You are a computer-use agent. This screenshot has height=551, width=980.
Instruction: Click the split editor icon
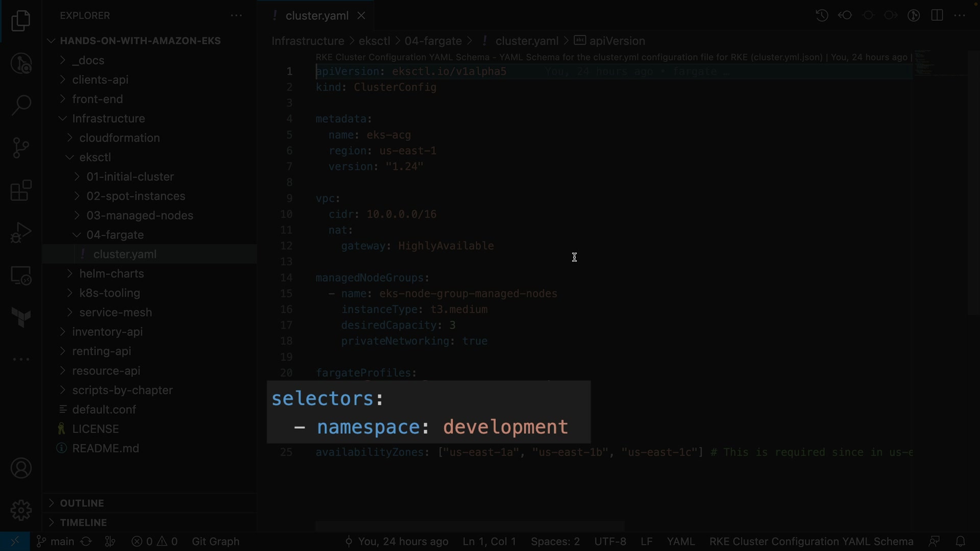[x=937, y=15]
